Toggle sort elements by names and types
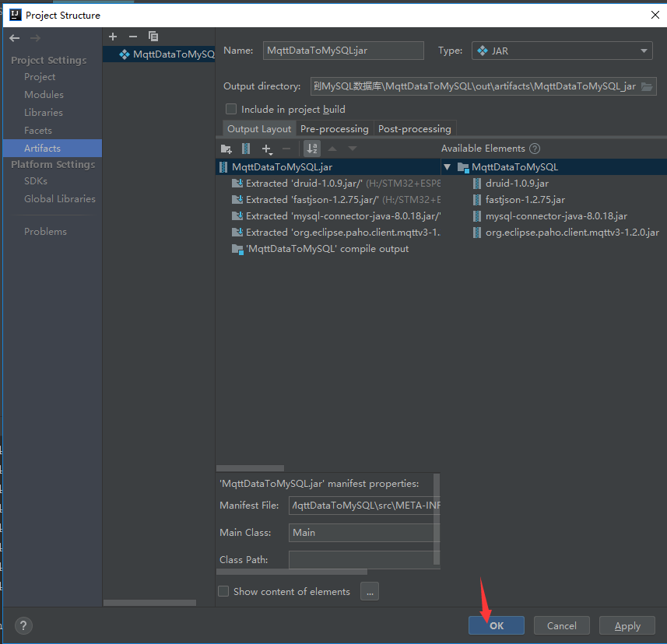 pos(312,149)
